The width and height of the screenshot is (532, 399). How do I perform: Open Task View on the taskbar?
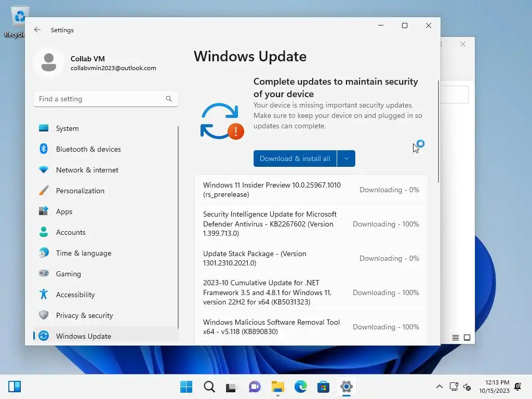(x=231, y=387)
